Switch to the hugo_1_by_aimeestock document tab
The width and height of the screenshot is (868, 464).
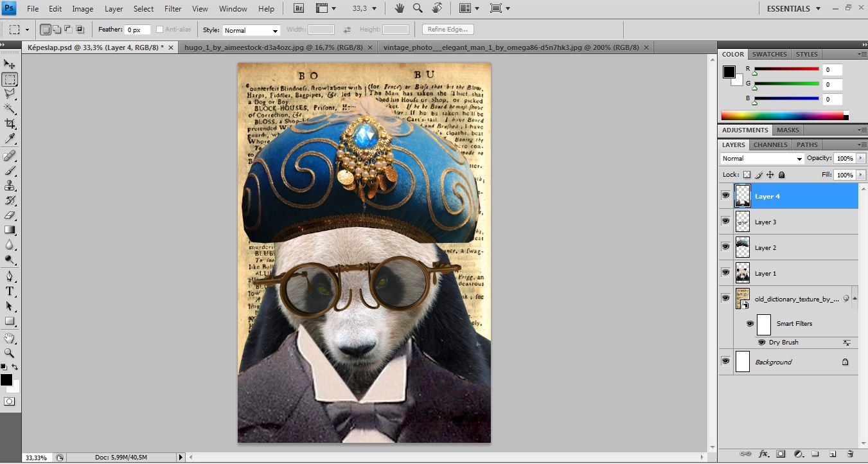pyautogui.click(x=274, y=48)
